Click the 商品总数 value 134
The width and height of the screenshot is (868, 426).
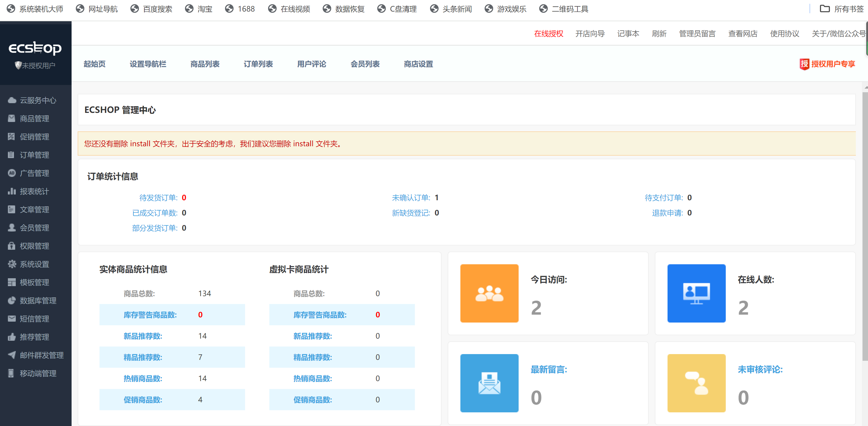(204, 293)
